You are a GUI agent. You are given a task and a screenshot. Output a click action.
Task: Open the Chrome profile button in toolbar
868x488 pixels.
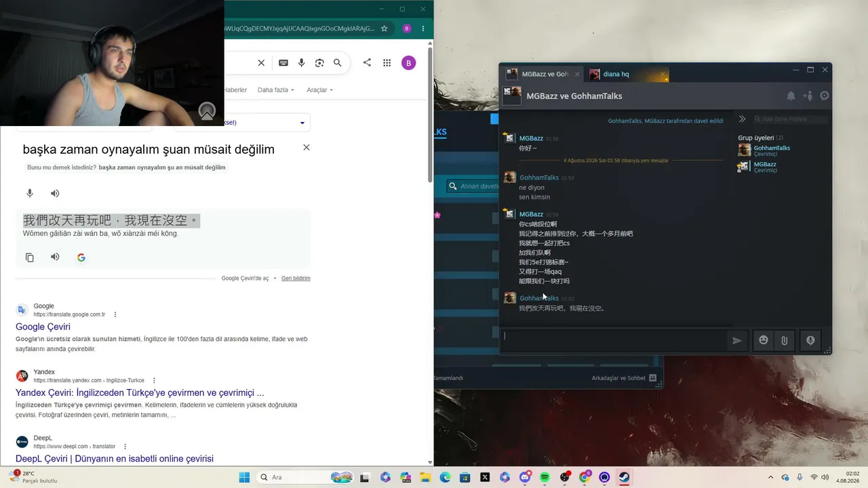pos(407,28)
